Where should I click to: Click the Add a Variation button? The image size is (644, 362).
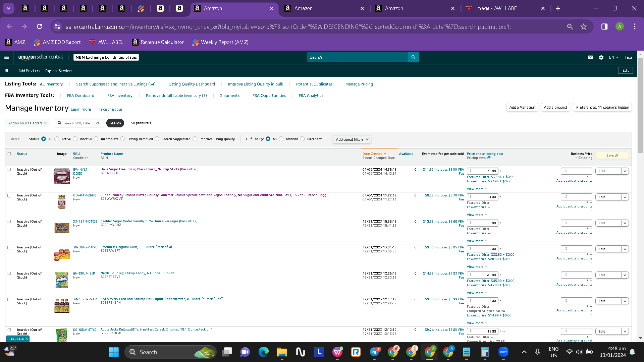pos(522,107)
